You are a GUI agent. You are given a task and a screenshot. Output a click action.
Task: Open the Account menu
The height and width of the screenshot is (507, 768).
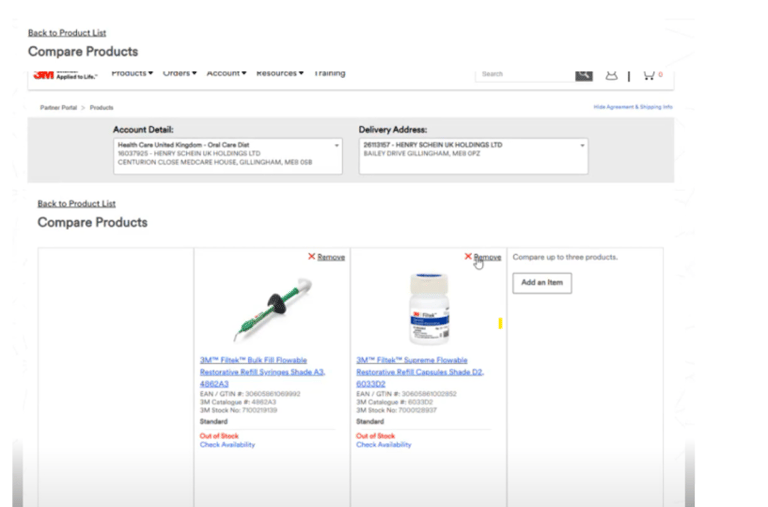tap(226, 73)
